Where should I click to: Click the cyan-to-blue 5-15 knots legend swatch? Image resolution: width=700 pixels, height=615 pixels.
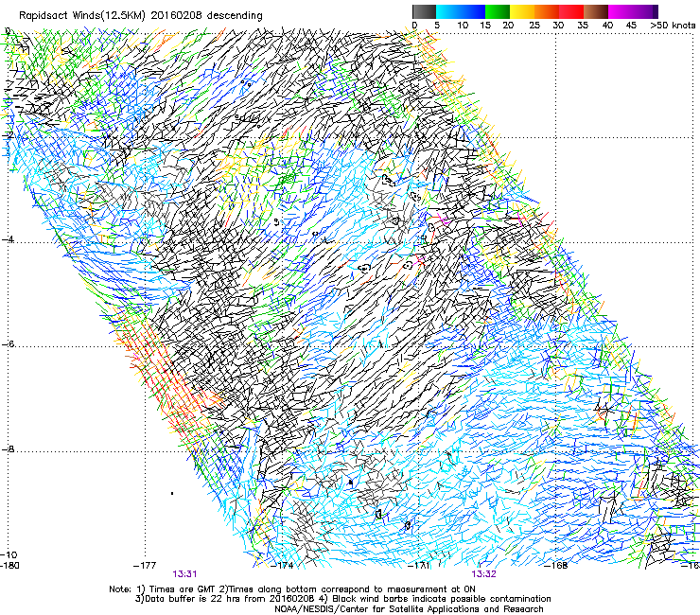point(461,11)
